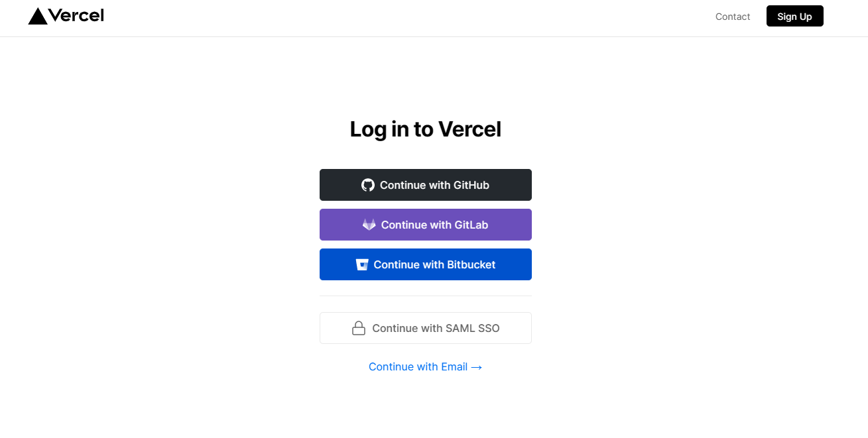The width and height of the screenshot is (868, 438).
Task: Click the Log in to Vercel heading
Action: (426, 129)
